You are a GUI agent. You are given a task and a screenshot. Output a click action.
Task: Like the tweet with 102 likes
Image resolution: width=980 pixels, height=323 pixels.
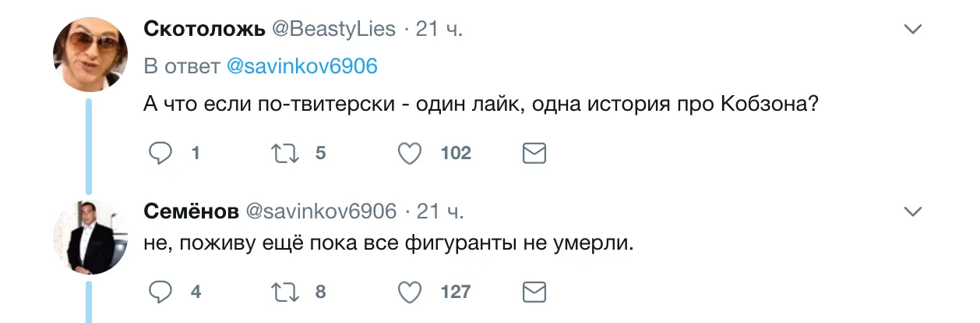point(410,154)
